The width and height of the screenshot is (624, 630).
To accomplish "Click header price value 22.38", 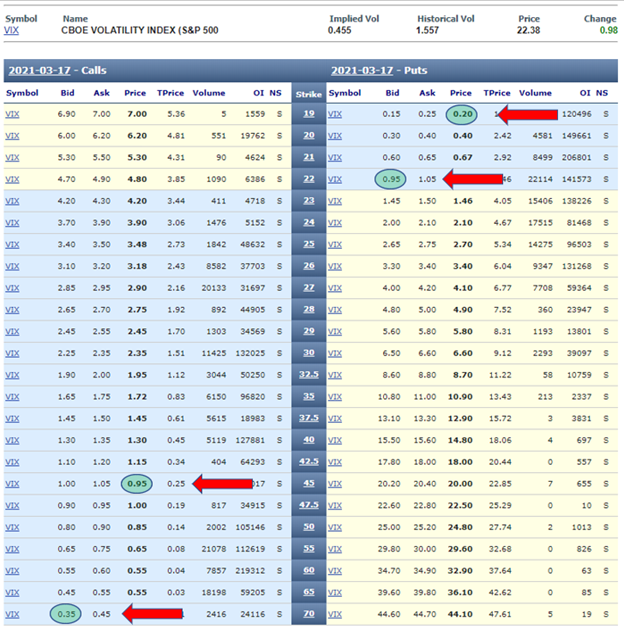I will 528,31.
